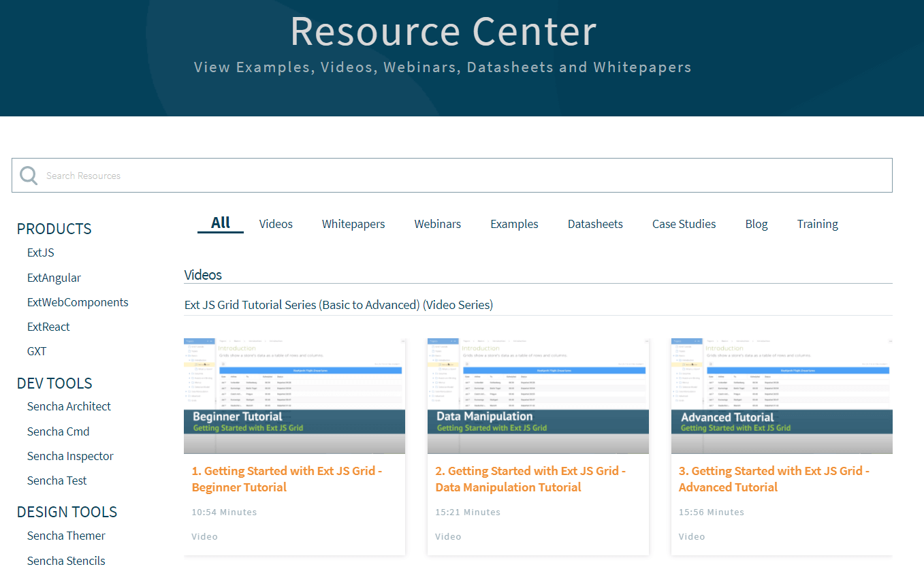This screenshot has height=571, width=924.
Task: Choose Sencha Inspector in Dev Tools
Action: (x=70, y=456)
